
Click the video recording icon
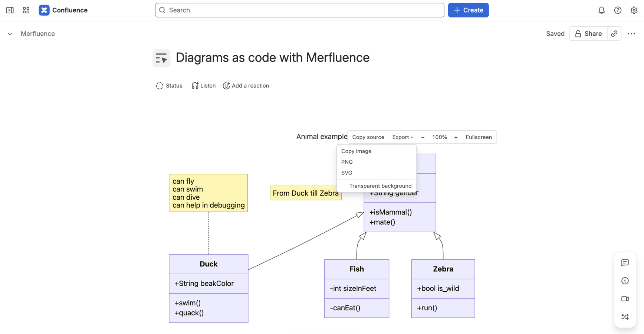(x=625, y=299)
